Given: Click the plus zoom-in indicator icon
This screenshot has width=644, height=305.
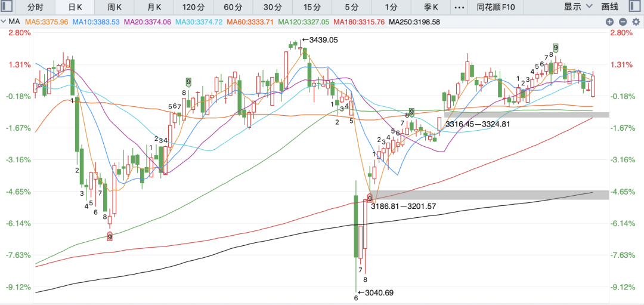Looking at the screenshot, I should [x=610, y=21].
